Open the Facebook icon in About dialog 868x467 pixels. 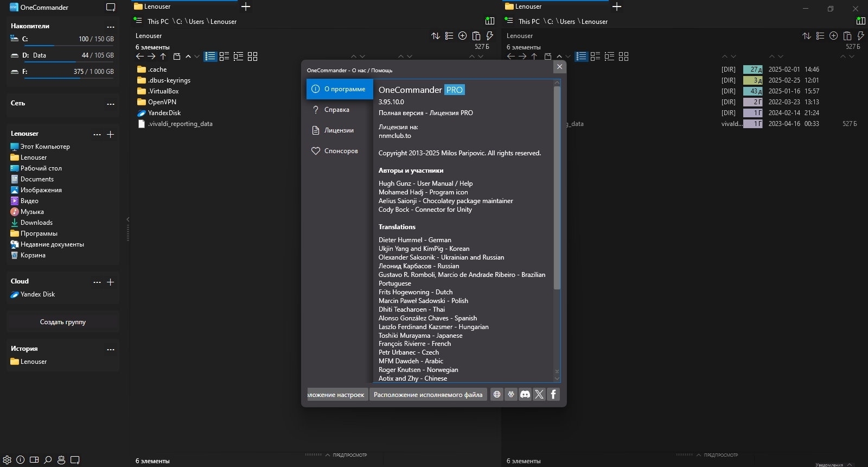point(553,394)
